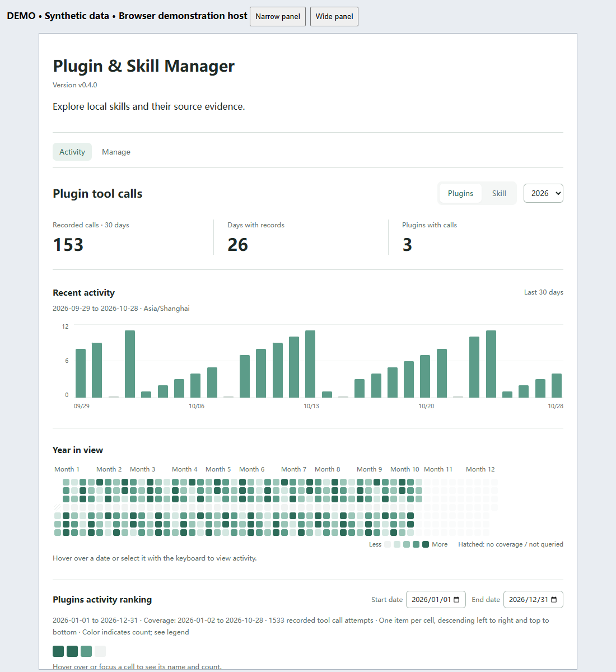Click the Wide panel button
The image size is (616, 672).
click(334, 16)
